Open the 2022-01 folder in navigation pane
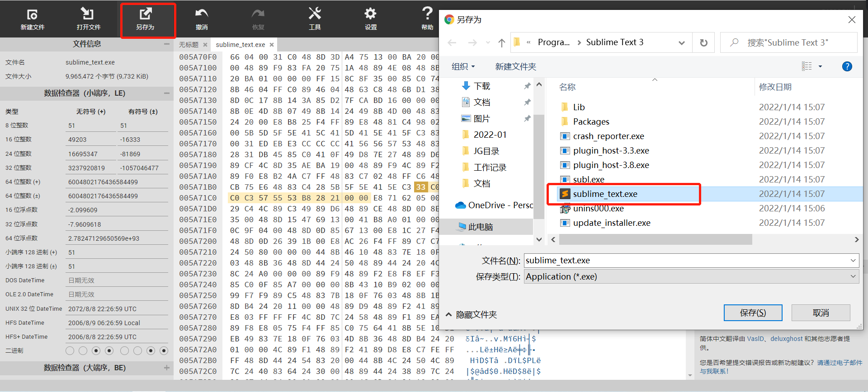Screen dimensions: 868x392 coord(490,135)
